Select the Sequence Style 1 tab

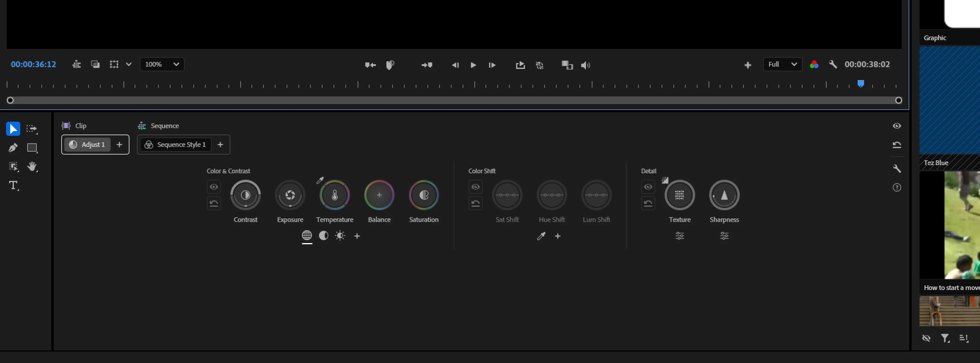pos(176,145)
